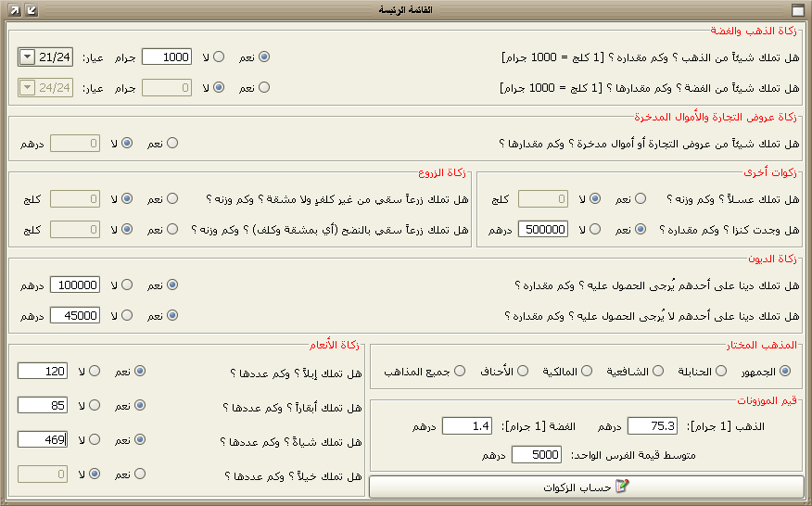812x506 pixels.
Task: Select نعم for owning silver
Action: tap(264, 87)
